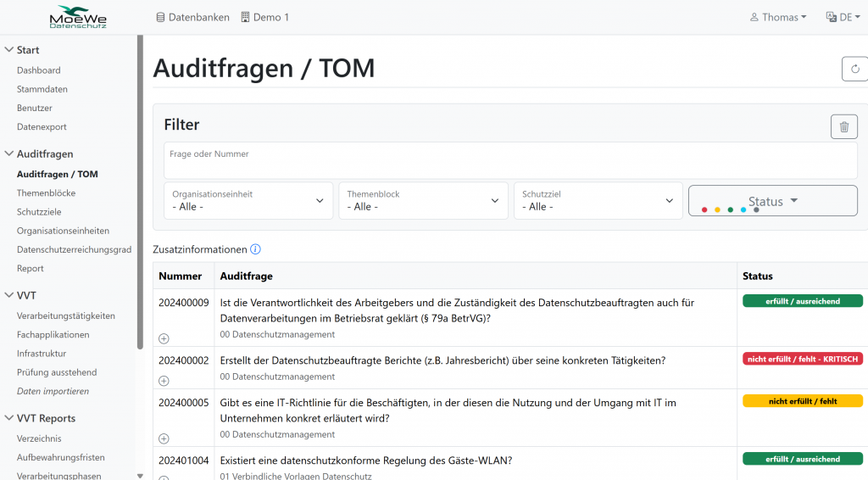Click the refresh icon beside the page title

pos(854,69)
